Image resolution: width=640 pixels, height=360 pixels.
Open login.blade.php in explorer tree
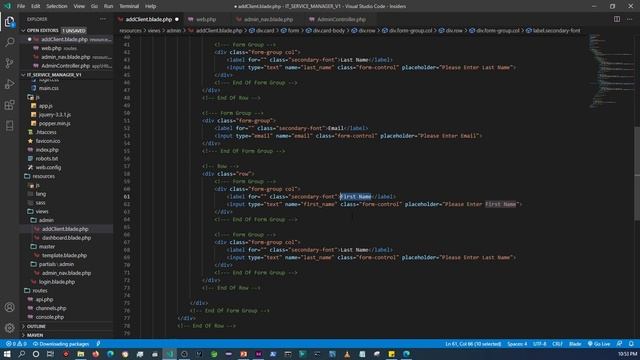pos(57,282)
